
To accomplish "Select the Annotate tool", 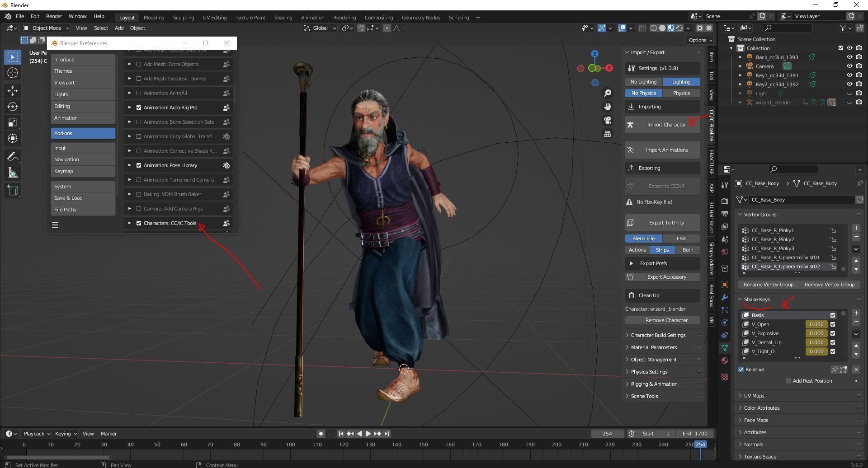I will point(13,157).
